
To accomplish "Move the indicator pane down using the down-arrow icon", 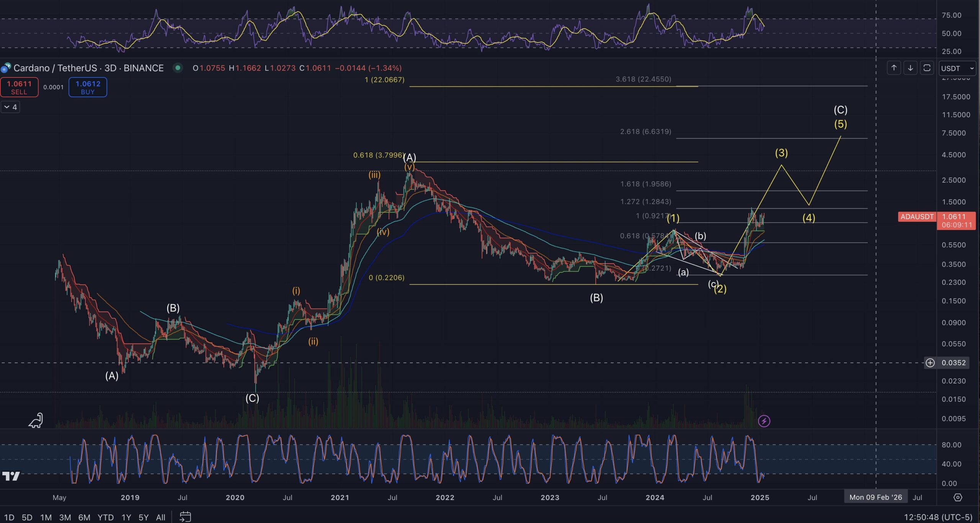I will pyautogui.click(x=911, y=68).
